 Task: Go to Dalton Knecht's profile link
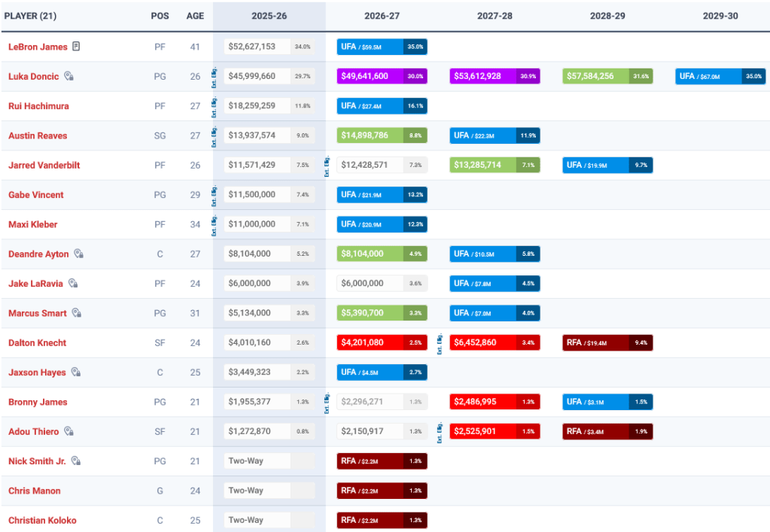pos(37,343)
